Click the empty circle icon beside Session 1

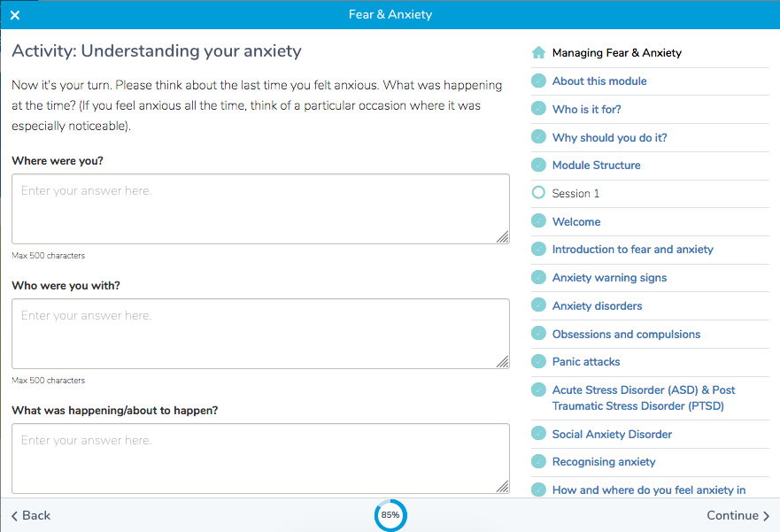click(538, 193)
